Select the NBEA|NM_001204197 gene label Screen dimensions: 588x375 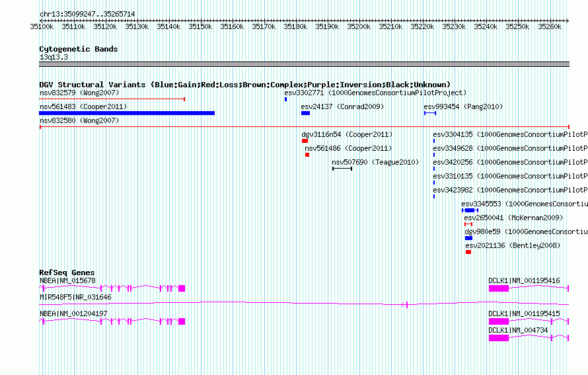(x=73, y=313)
